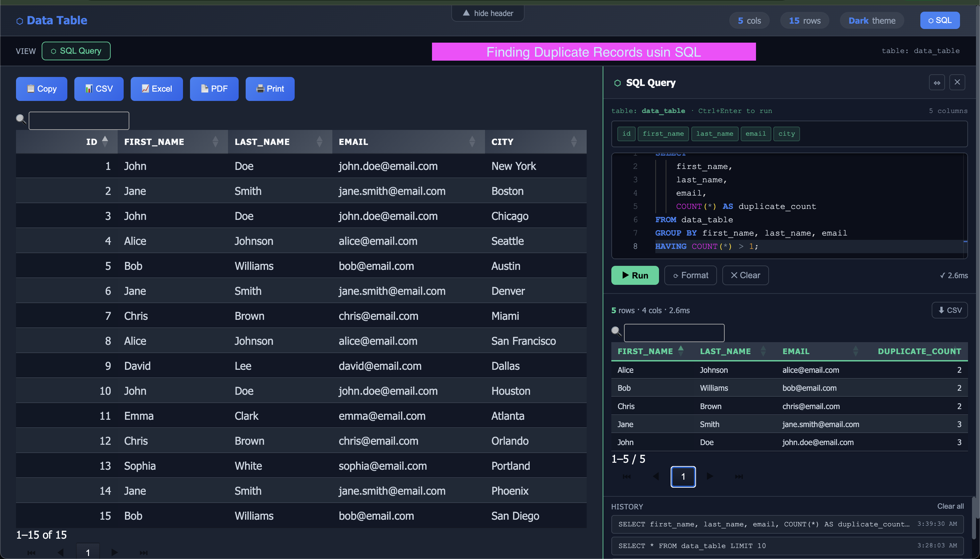Go to main table first page
980x559 pixels.
pos(32,553)
